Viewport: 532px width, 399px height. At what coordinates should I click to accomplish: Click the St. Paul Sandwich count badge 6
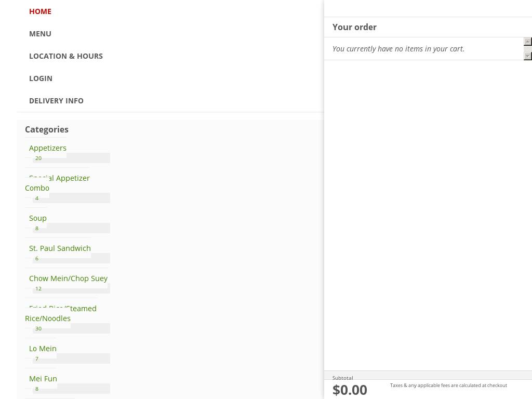tap(37, 258)
